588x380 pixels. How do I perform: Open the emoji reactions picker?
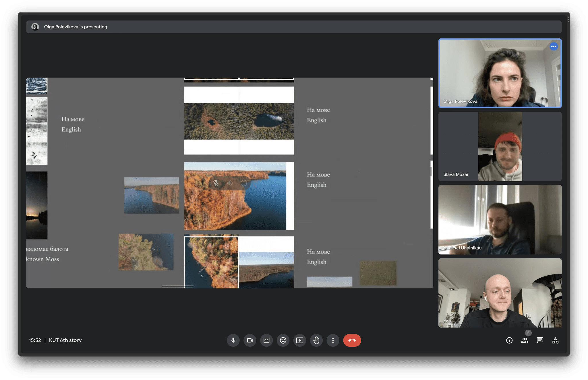283,340
